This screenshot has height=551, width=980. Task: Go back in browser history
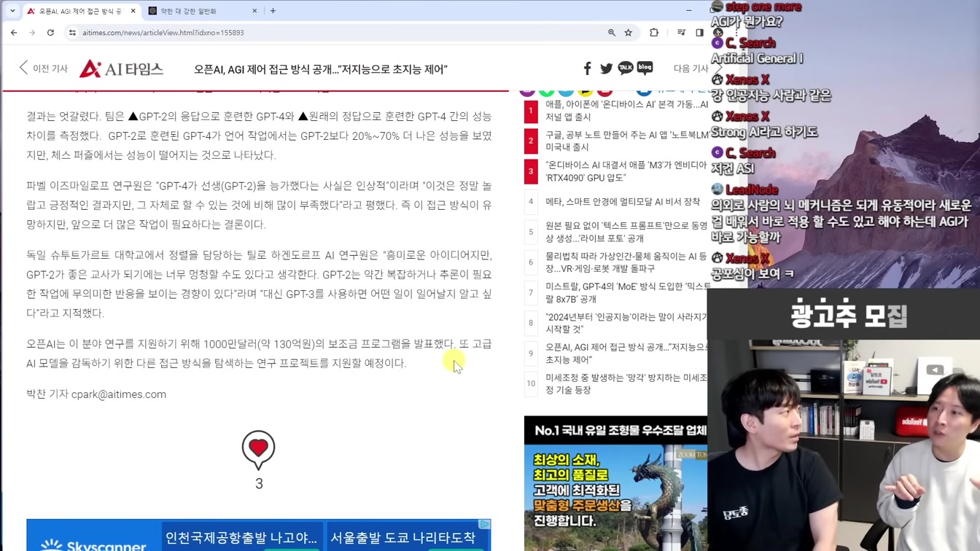pos(14,33)
